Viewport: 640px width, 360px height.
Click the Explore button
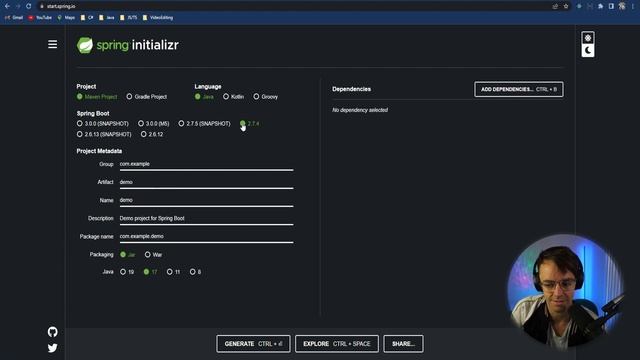(337, 344)
